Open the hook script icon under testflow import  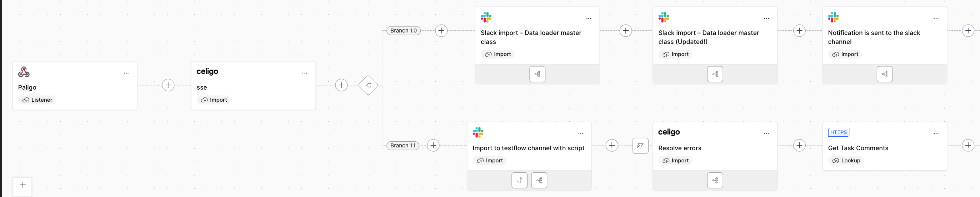[x=519, y=180]
